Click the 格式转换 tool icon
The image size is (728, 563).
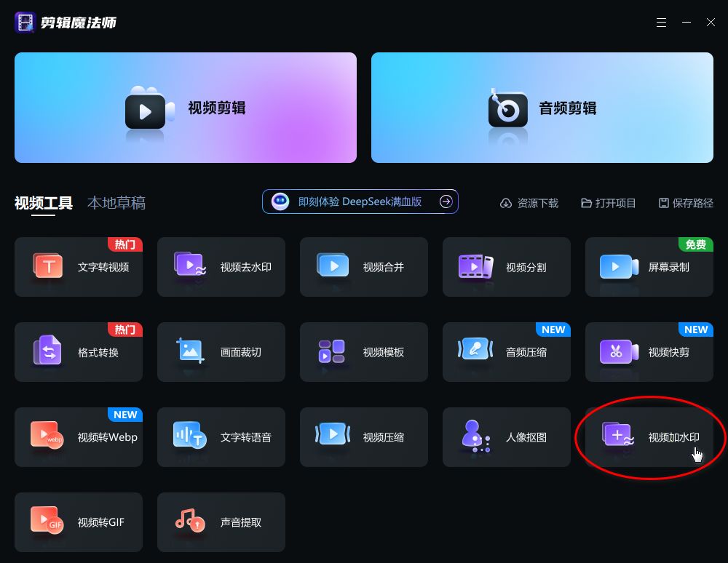tap(47, 350)
